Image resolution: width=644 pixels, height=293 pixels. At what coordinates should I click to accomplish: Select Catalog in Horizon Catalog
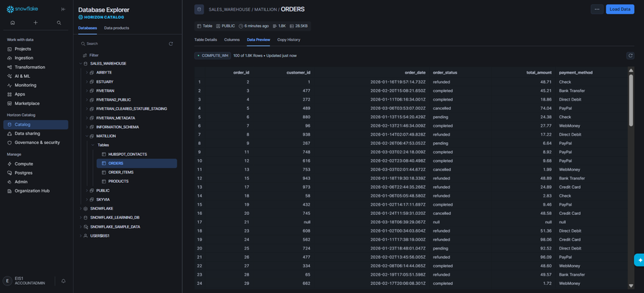pos(36,124)
